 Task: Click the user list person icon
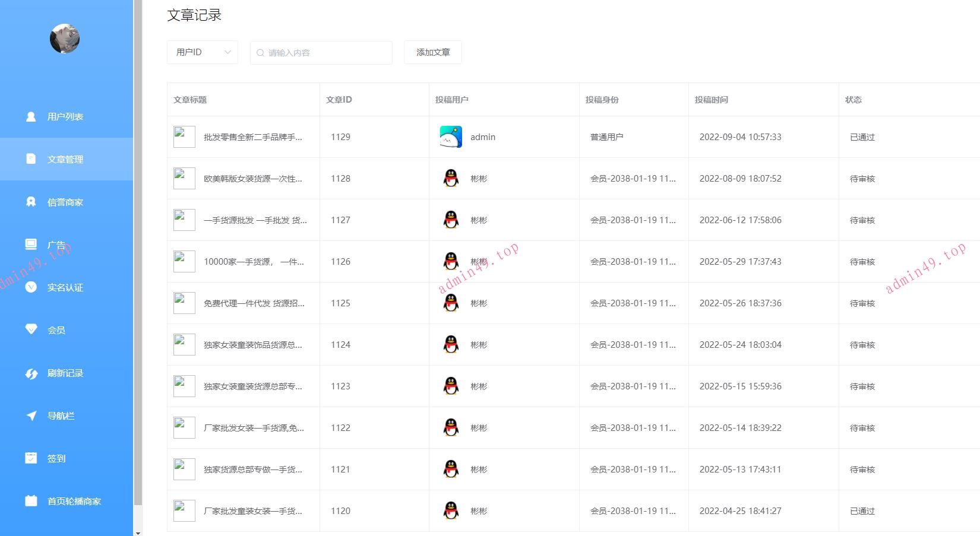click(31, 116)
